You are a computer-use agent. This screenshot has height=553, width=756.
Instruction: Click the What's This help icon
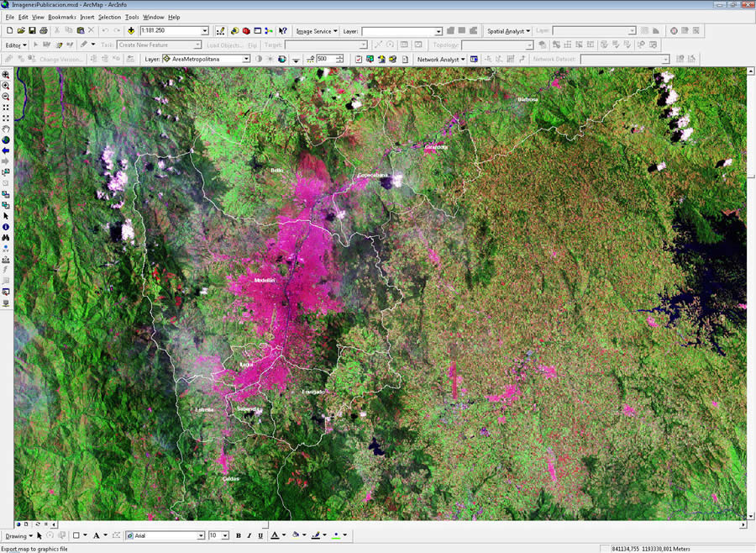pyautogui.click(x=283, y=31)
